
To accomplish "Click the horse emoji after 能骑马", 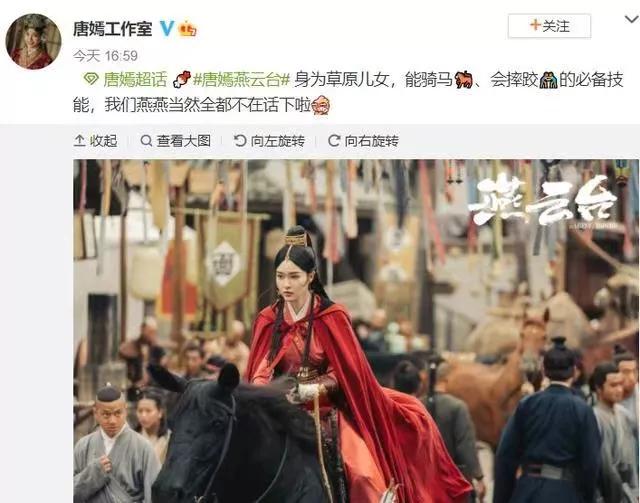I will 463,80.
